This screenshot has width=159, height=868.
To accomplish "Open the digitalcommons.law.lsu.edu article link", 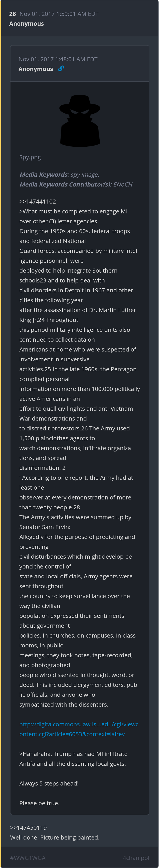I will coord(79,729).
